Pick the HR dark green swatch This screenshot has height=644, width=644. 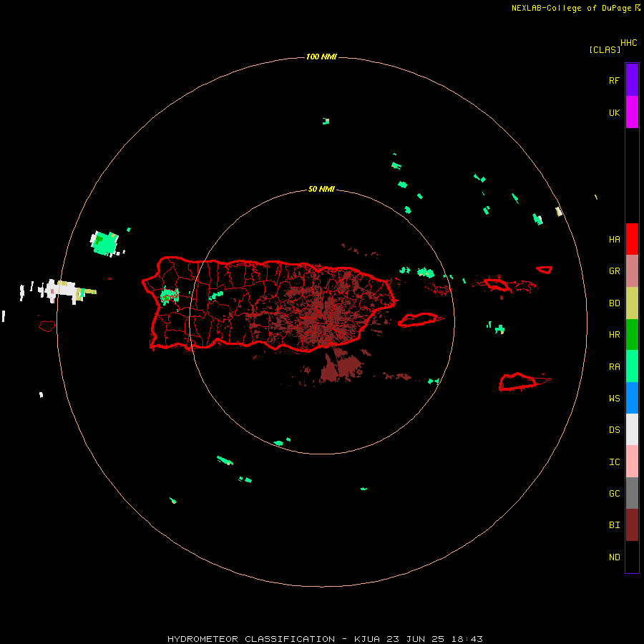[632, 335]
